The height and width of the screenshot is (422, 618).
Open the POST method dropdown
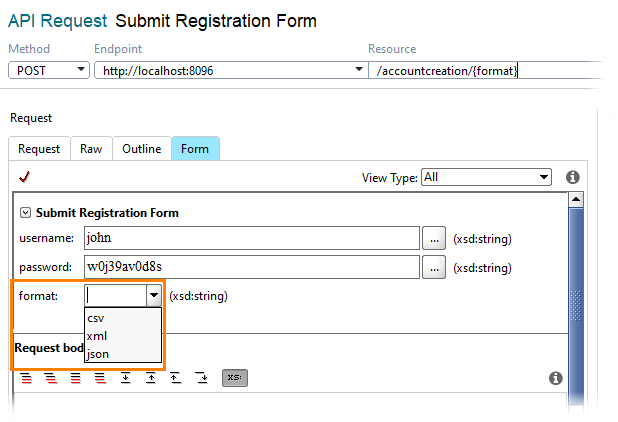[49, 70]
